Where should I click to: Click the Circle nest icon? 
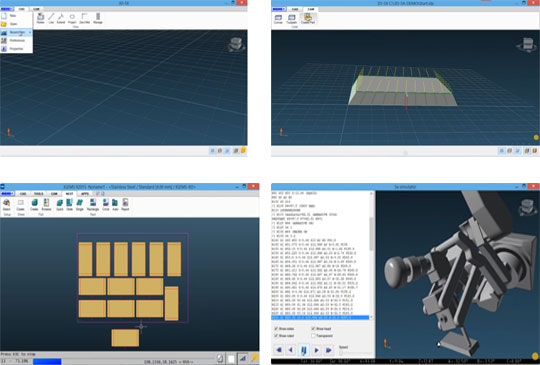pyautogui.click(x=106, y=205)
